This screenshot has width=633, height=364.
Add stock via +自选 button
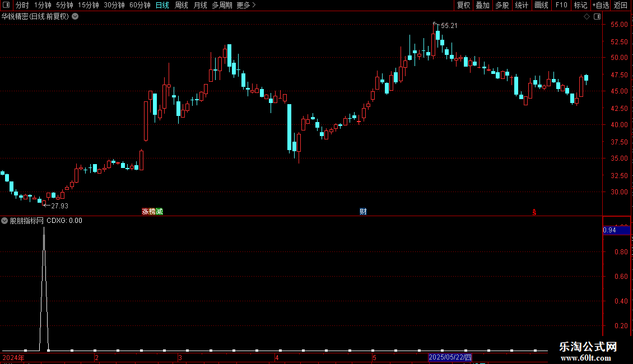[x=601, y=5]
